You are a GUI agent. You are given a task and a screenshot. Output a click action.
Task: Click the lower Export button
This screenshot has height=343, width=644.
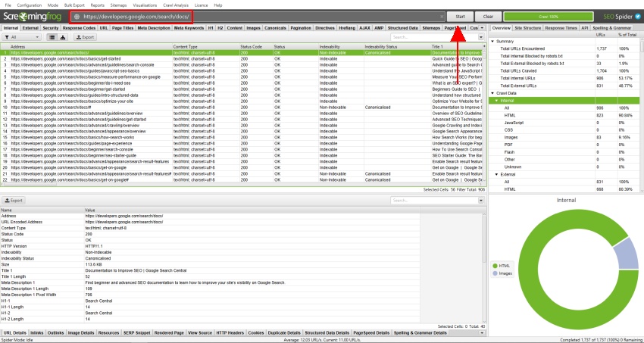click(x=14, y=201)
